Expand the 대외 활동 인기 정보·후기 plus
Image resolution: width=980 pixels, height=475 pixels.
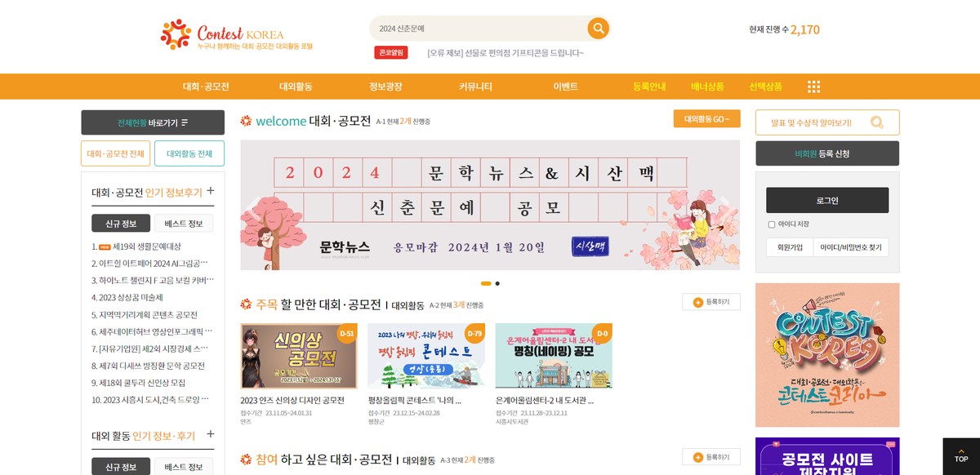(211, 434)
